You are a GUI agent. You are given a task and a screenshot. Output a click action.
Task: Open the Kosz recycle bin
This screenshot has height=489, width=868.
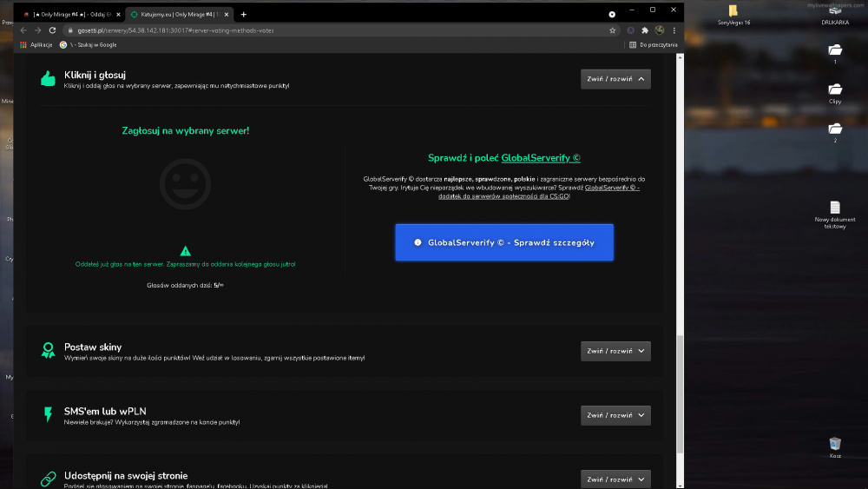point(835,447)
